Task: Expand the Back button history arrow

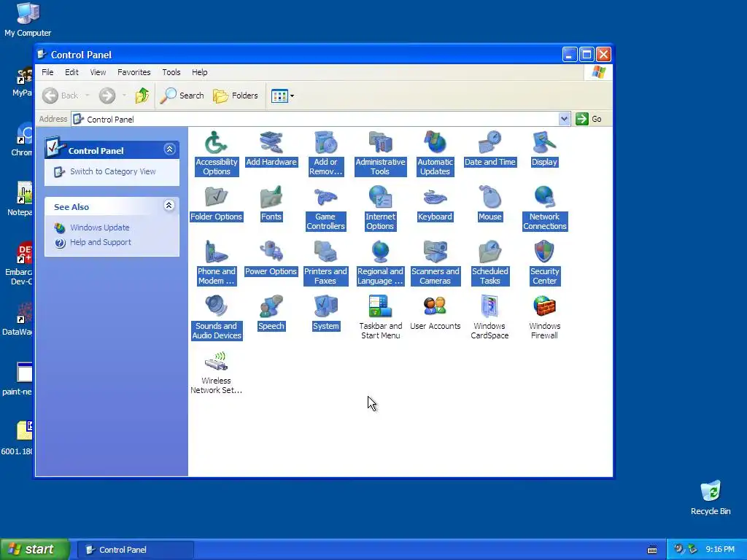Action: tap(88, 96)
